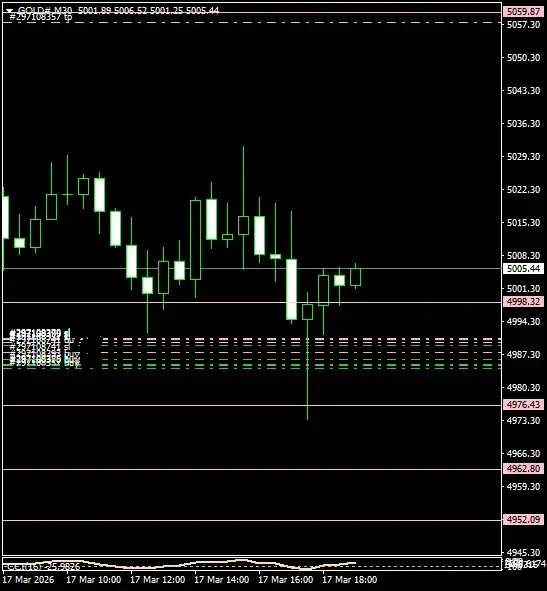The width and height of the screenshot is (547, 591).
Task: Click the GOLD#,M30 chart title text
Action: coord(44,10)
